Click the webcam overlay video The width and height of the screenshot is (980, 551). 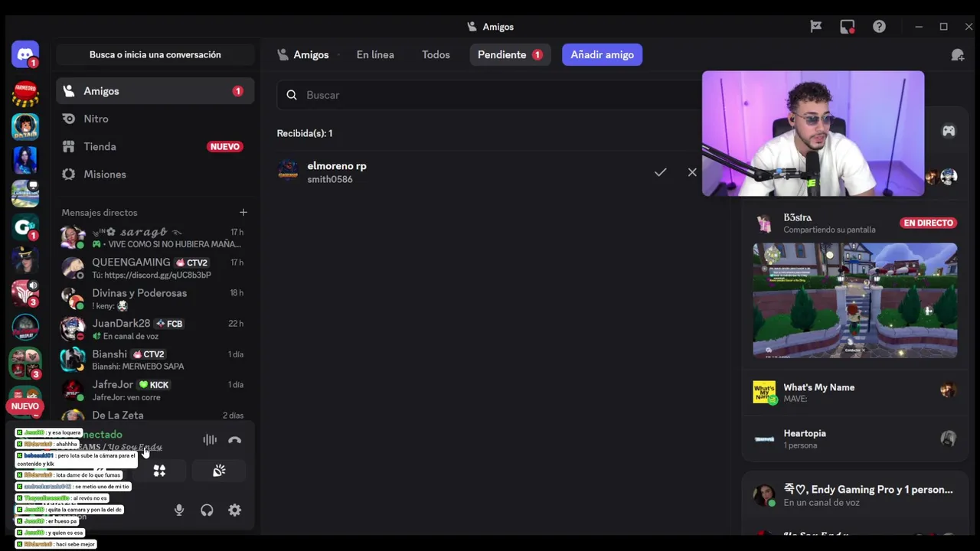click(813, 134)
